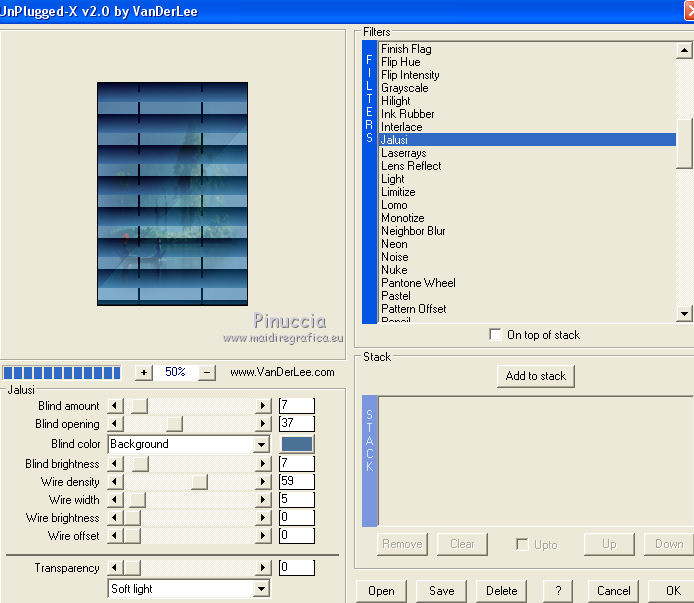Click left arrow of Wire density slider
694x603 pixels.
(x=115, y=482)
